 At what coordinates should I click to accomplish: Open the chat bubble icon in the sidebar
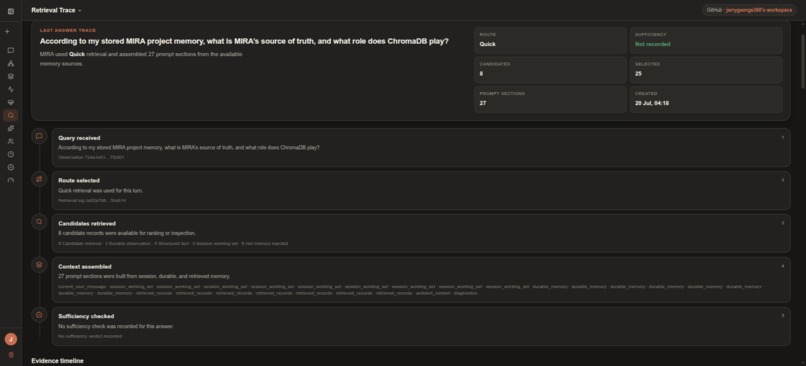(11, 50)
